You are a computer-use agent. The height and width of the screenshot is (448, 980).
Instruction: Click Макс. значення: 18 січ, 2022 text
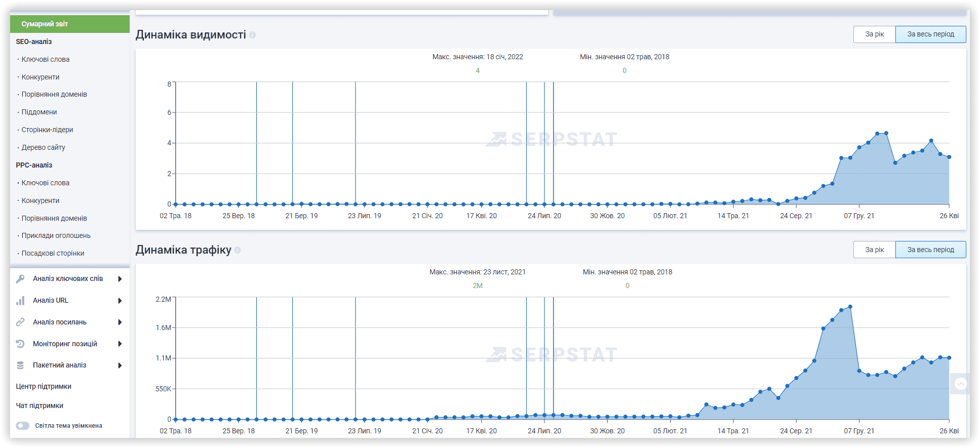478,57
